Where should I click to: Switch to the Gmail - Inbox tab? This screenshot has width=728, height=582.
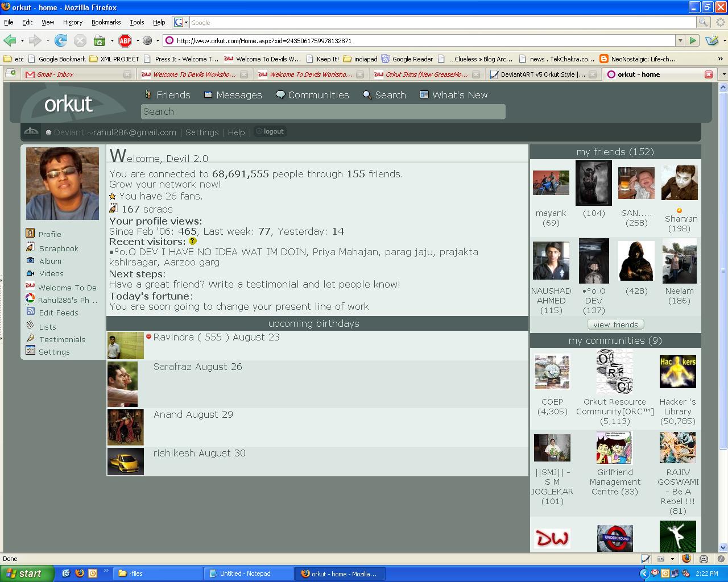[77, 74]
